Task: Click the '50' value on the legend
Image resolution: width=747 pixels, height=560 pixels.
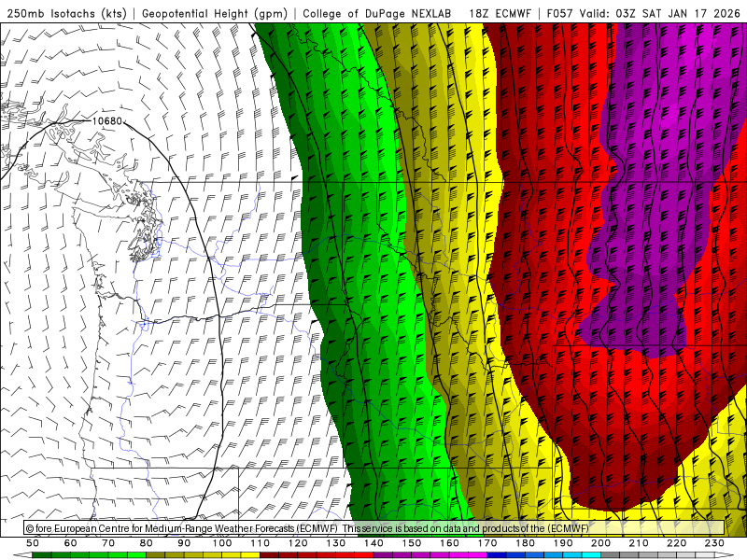Action: 33,543
